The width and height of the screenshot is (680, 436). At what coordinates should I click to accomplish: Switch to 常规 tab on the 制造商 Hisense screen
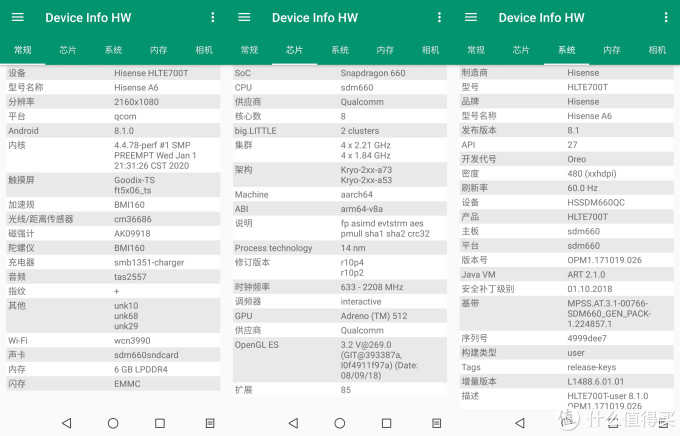coord(476,50)
